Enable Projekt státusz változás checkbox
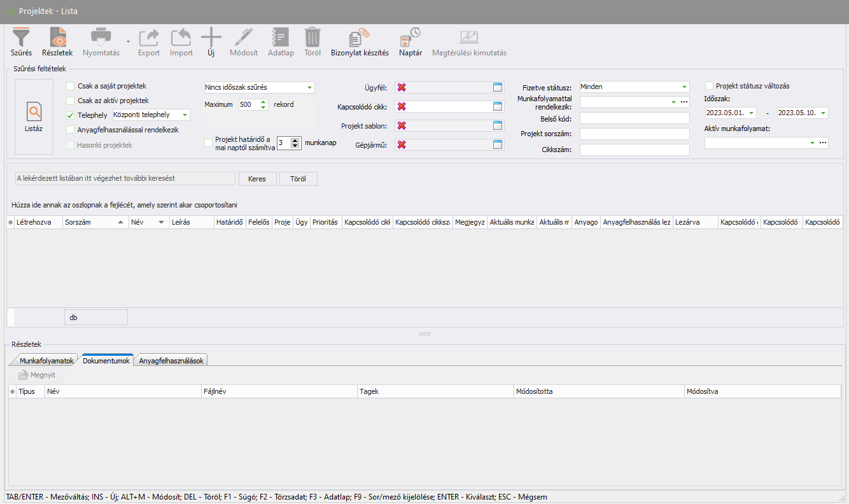 (x=710, y=86)
